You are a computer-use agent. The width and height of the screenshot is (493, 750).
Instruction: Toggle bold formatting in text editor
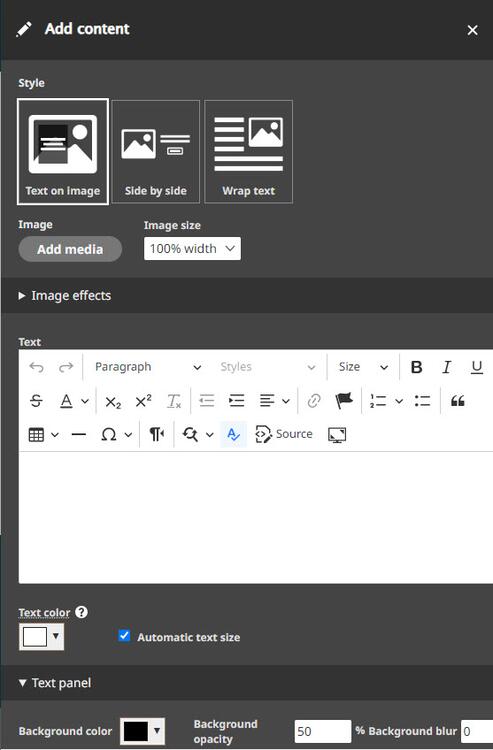[416, 367]
